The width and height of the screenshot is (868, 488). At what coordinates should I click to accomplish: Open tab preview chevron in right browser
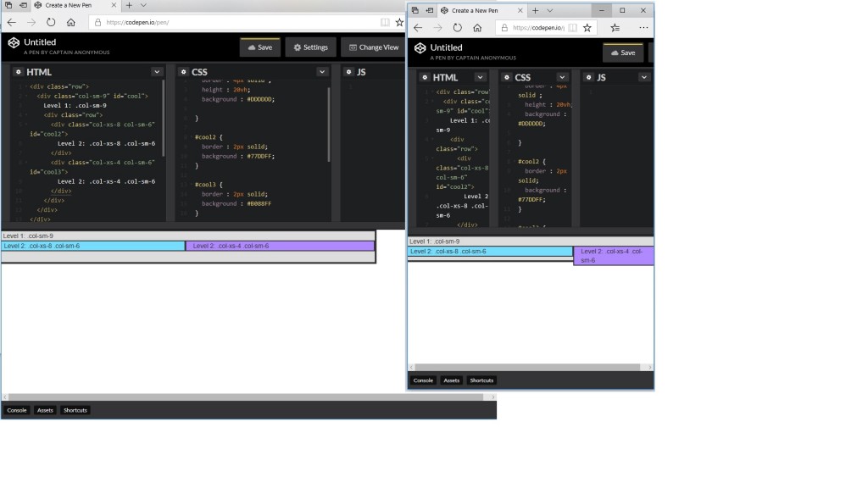(x=549, y=10)
